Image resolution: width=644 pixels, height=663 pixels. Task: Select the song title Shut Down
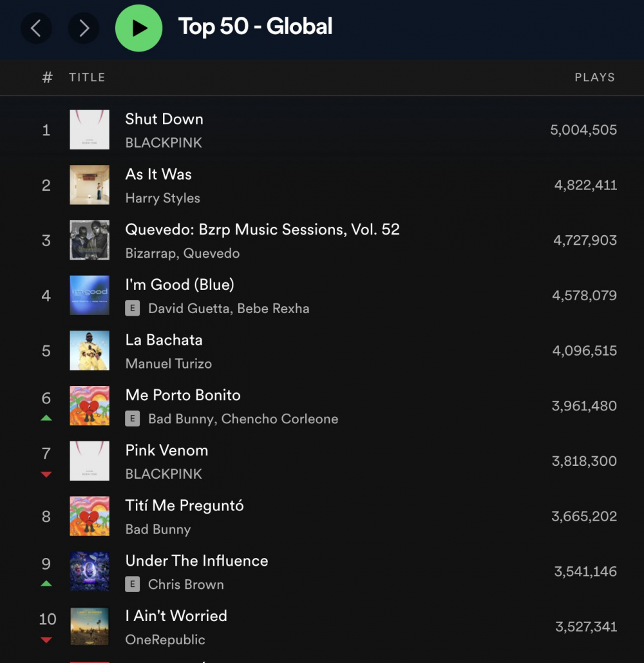tap(164, 119)
